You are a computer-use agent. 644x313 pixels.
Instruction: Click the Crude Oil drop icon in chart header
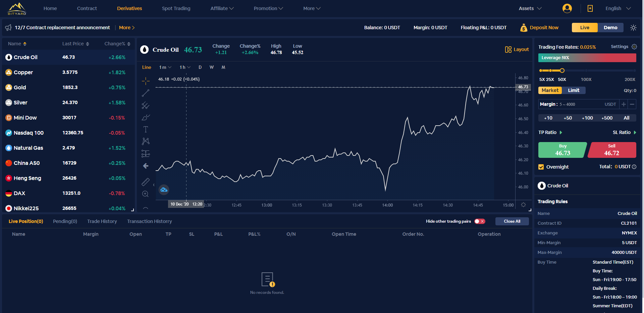click(x=144, y=50)
